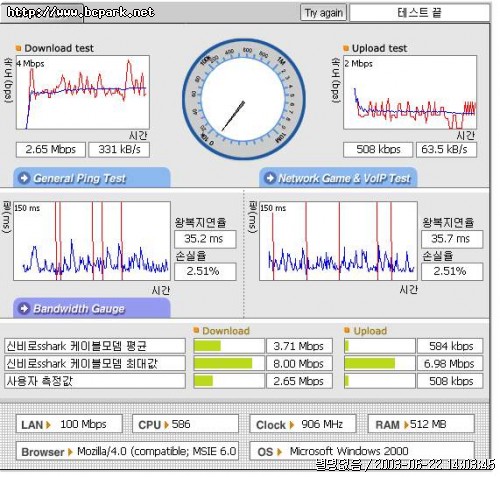Screen dimensions: 500x477
Task: Click the Network Game & VoIP arrow icon
Action: coord(270,178)
